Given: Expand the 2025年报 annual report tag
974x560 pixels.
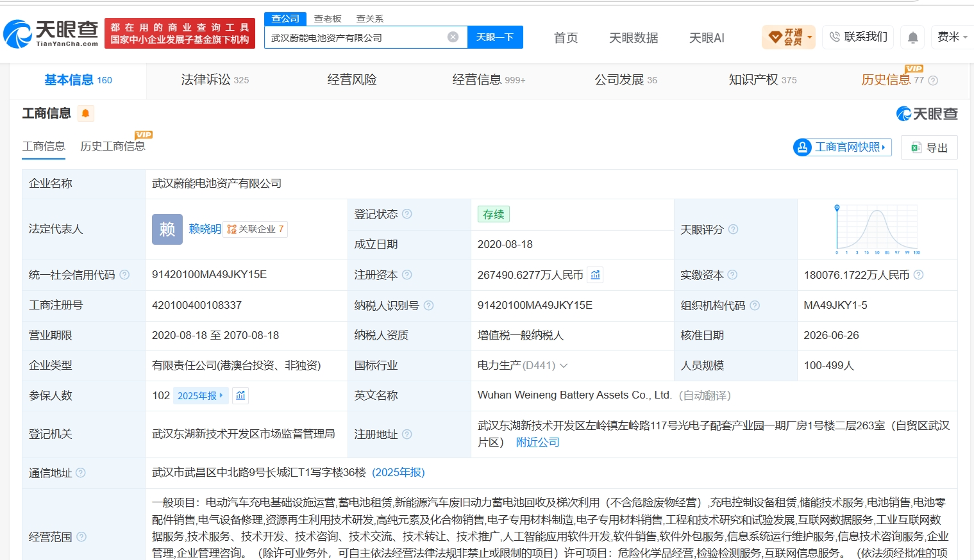Looking at the screenshot, I should click(x=200, y=396).
